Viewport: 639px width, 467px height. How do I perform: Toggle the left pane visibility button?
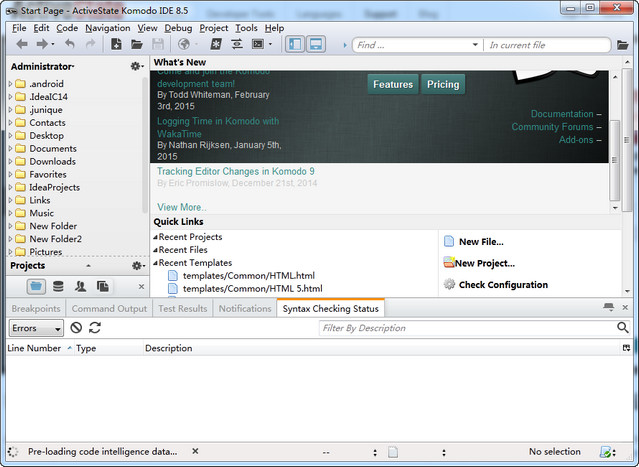tap(295, 44)
